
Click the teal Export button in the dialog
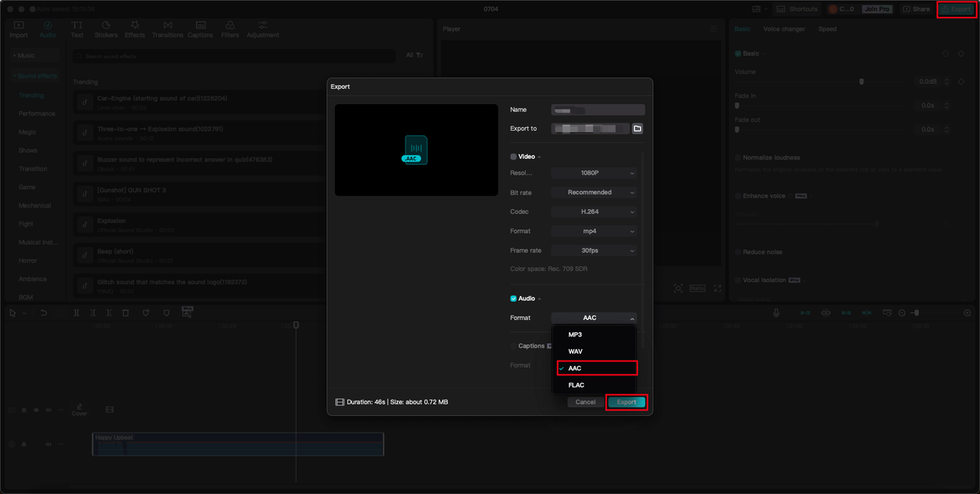[x=626, y=402]
